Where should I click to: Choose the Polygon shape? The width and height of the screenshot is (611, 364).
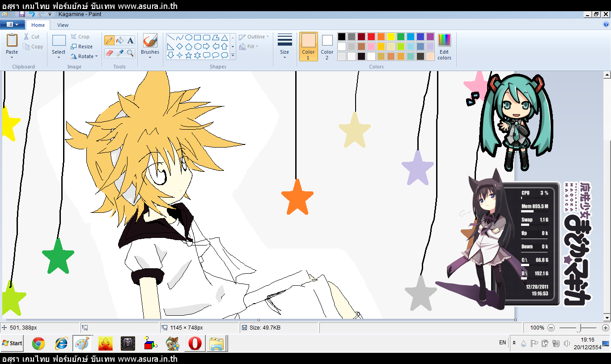[215, 38]
